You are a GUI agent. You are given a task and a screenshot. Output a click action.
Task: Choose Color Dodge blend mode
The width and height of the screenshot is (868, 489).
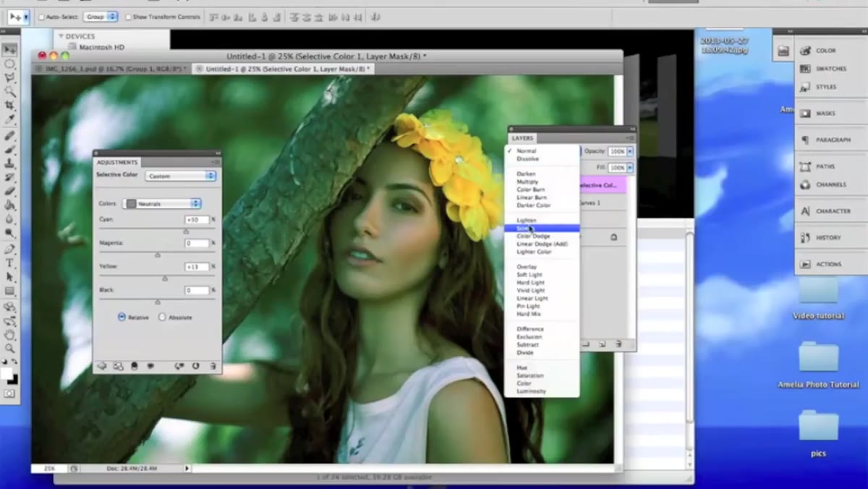[x=533, y=236]
